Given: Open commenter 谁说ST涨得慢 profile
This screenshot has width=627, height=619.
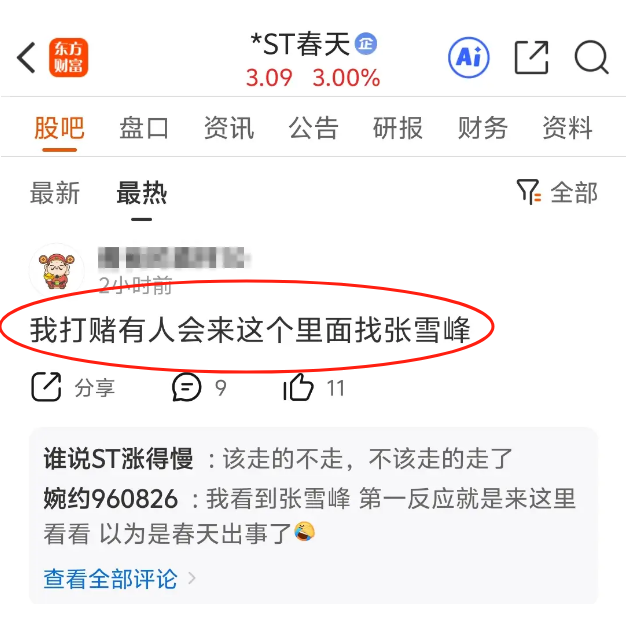Looking at the screenshot, I should (118, 458).
